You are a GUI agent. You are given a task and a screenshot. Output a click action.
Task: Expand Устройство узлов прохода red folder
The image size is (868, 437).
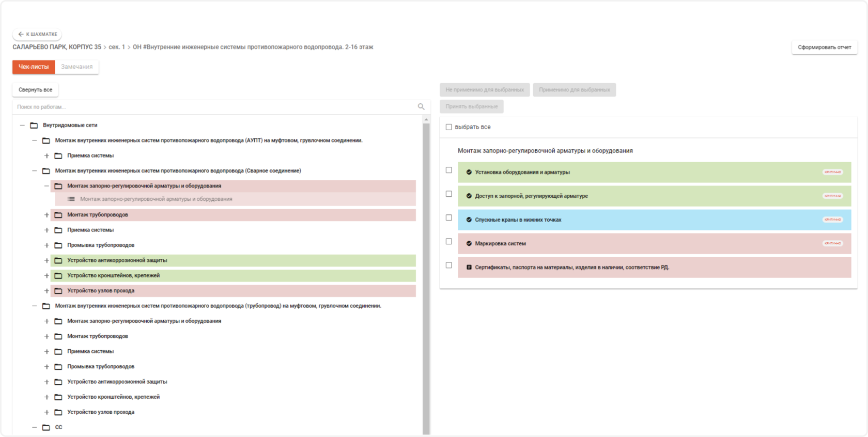tap(47, 291)
